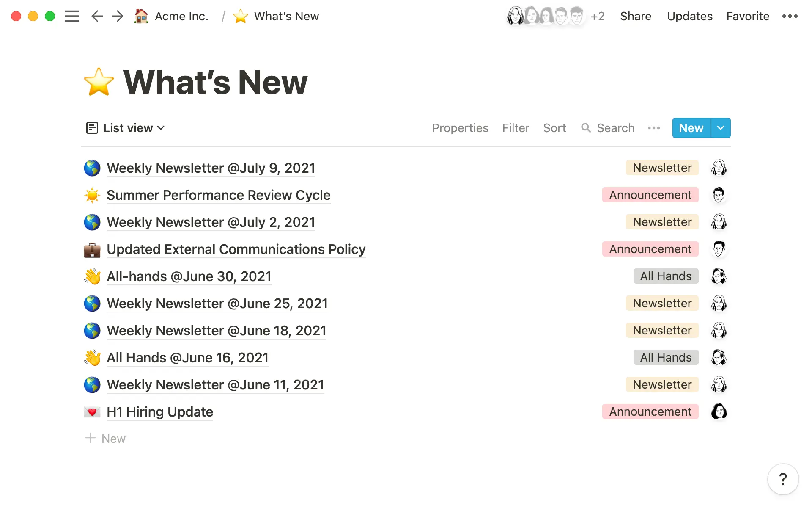812x508 pixels.
Task: Open Updated External Communications Policy
Action: tap(236, 249)
